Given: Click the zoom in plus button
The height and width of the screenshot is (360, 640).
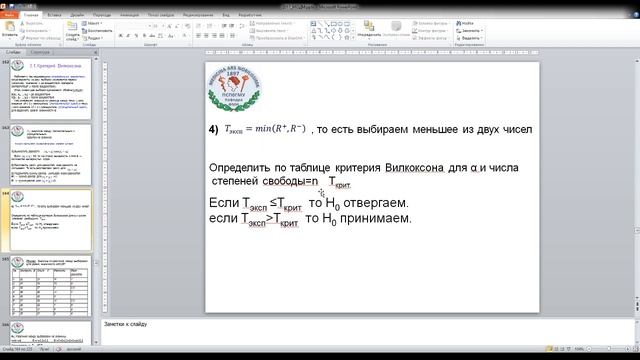Looking at the screenshot, I should [x=628, y=349].
